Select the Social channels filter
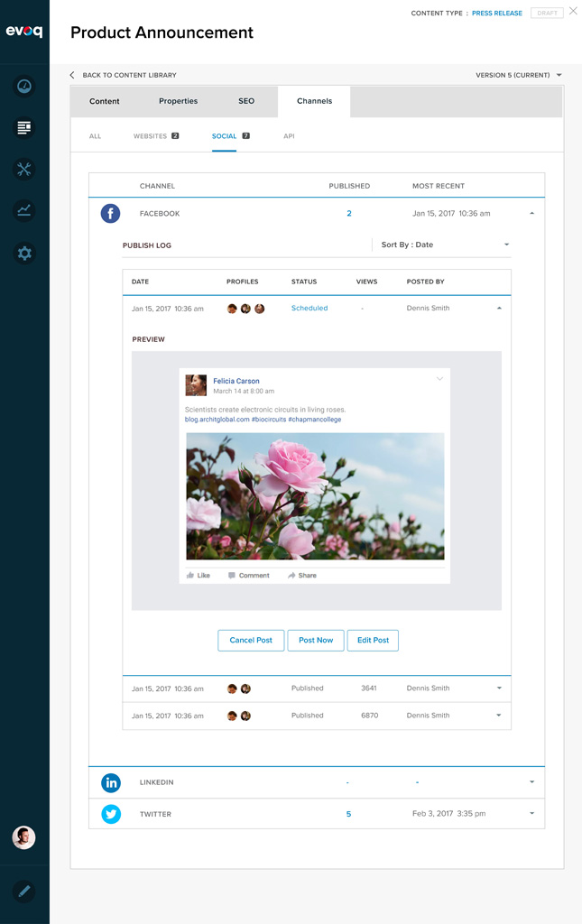The height and width of the screenshot is (924, 582). [x=230, y=136]
